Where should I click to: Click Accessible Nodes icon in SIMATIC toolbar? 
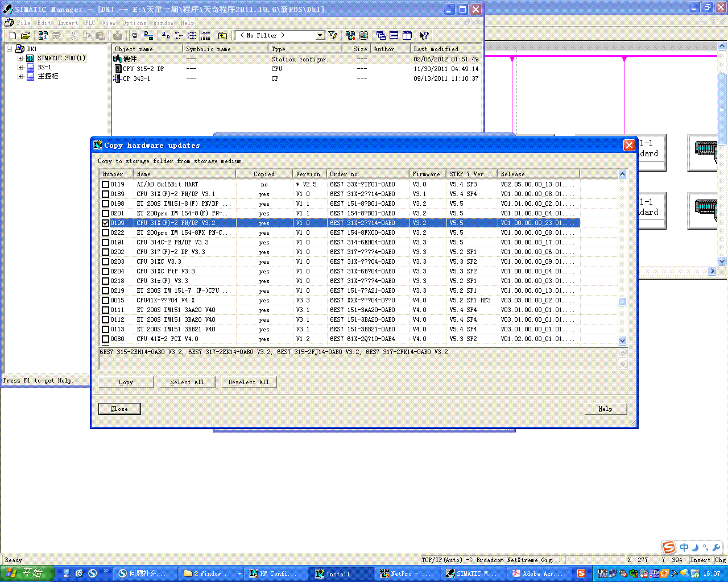coord(43,35)
